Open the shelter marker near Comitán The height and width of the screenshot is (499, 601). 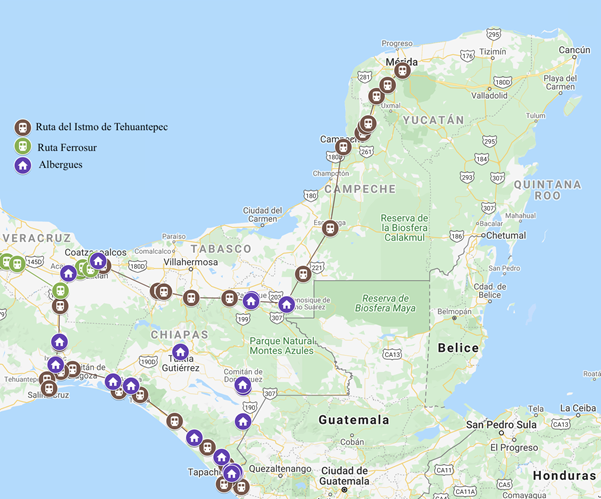(242, 384)
